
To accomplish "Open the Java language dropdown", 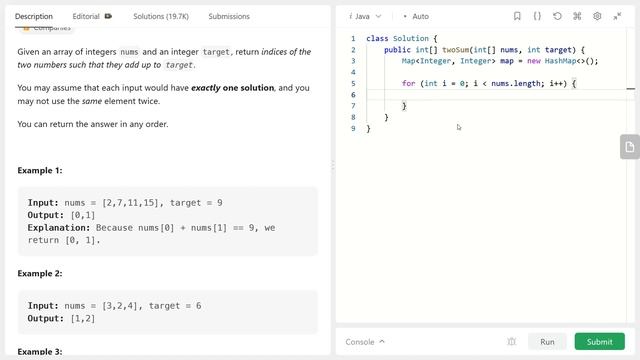I will 365,16.
